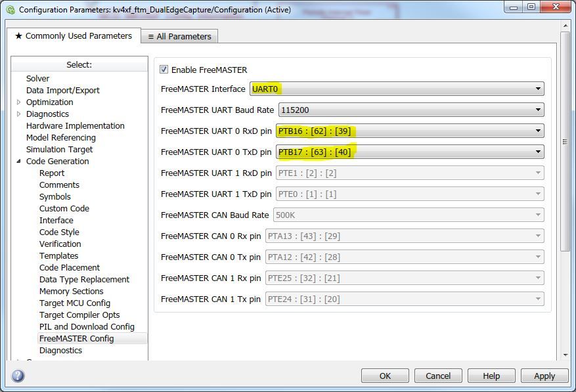
Task: Switch to the Commonly Used Parameters tab
Action: tap(74, 36)
